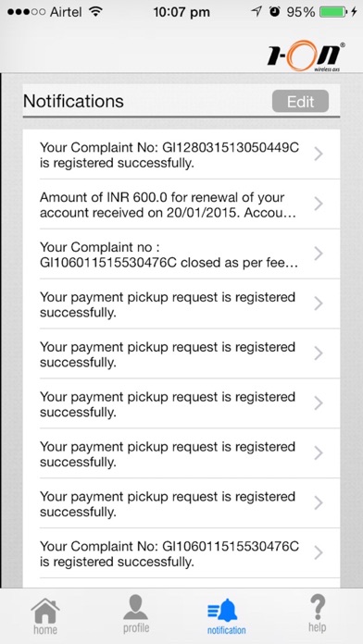Tap the location arrow status icon
This screenshot has height=644, width=363.
pos(257,12)
